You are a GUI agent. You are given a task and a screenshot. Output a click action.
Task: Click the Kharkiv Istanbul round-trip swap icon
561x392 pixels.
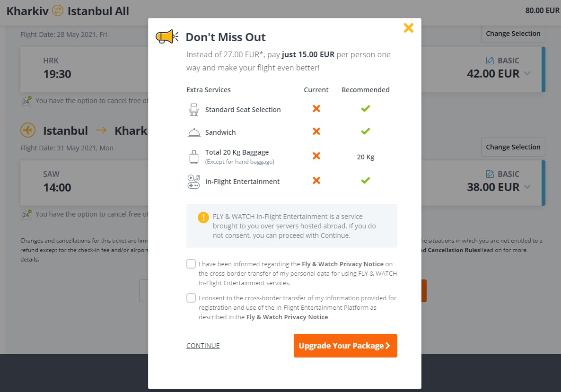(x=58, y=11)
